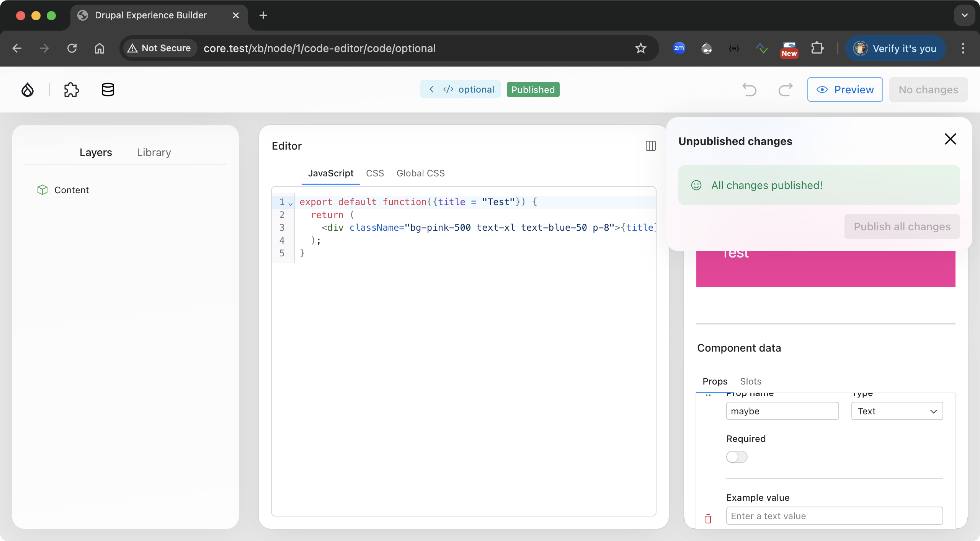Open the extensions puzzle-piece icon in the app toolbar

(x=71, y=90)
